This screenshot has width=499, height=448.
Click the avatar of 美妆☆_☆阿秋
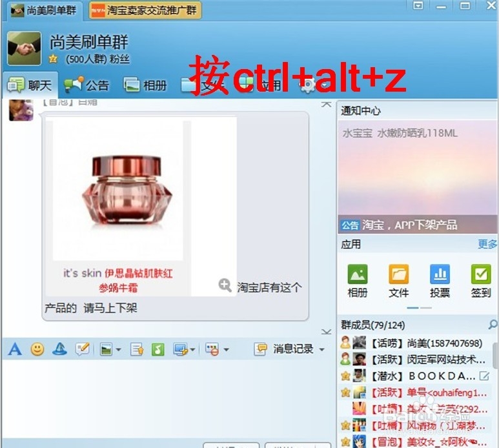tap(360, 442)
